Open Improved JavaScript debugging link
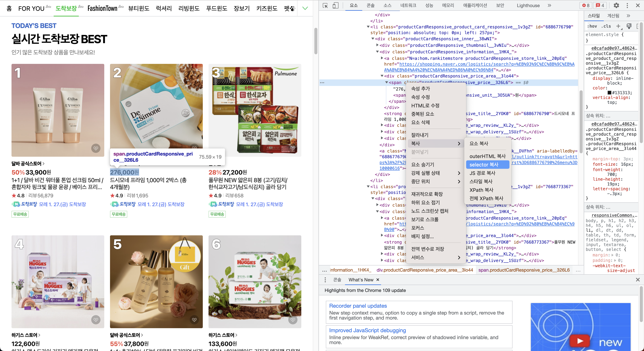 (x=367, y=330)
